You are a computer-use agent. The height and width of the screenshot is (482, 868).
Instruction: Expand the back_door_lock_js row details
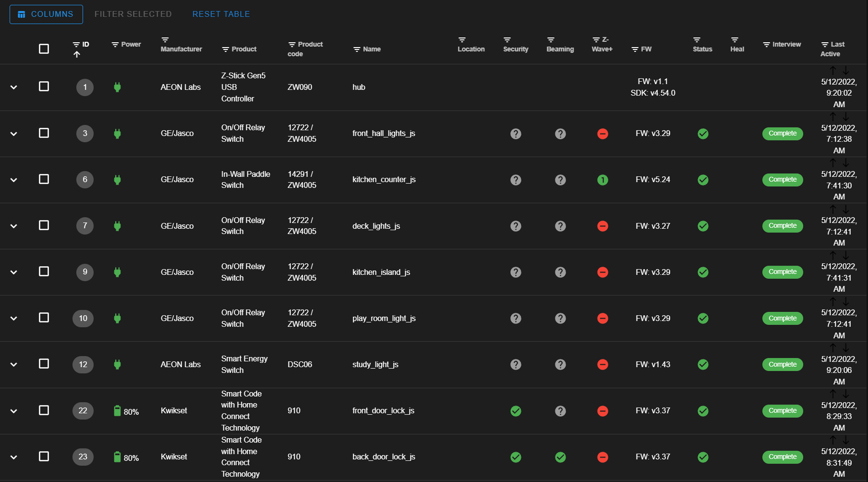[14, 457]
